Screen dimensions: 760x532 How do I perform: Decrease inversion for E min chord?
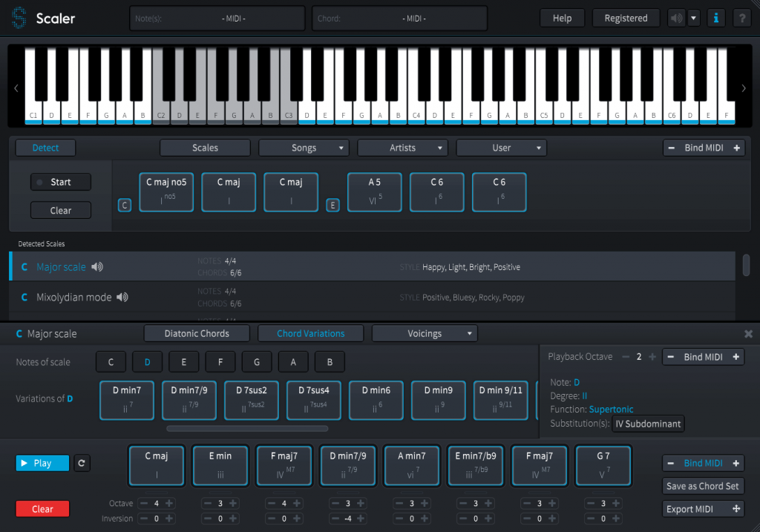(x=208, y=519)
